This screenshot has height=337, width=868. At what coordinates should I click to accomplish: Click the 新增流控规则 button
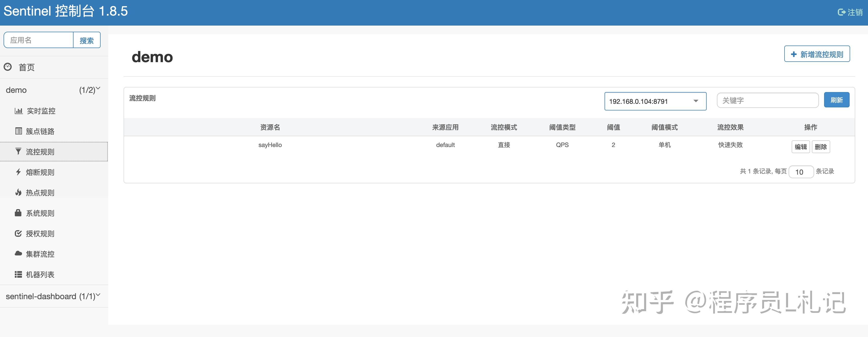816,54
